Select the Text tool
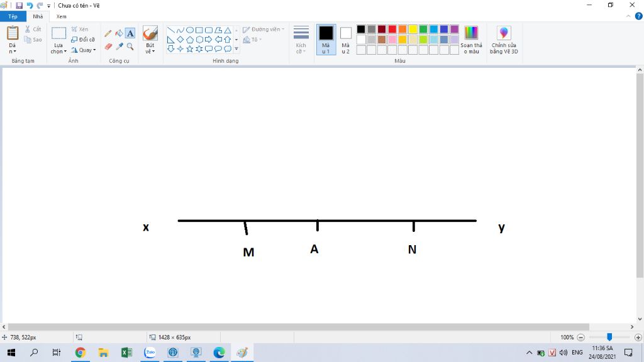644x362 pixels. (130, 33)
